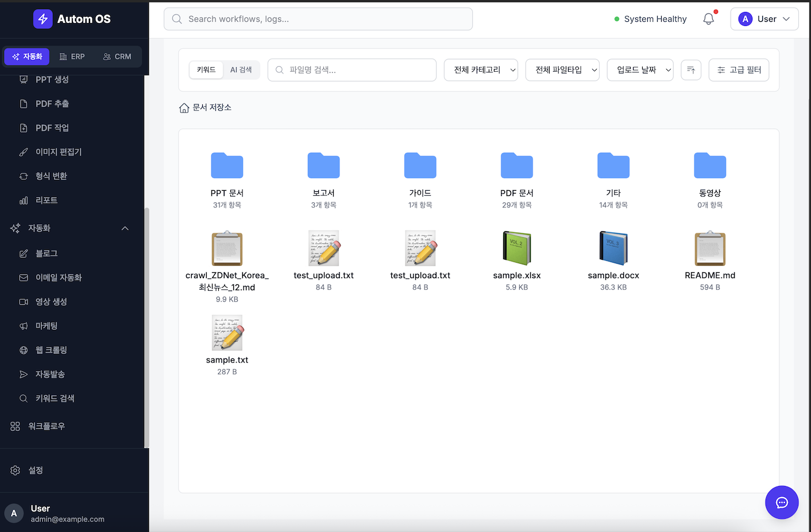811x532 pixels.
Task: Click the home icon in breadcrumb
Action: [184, 108]
